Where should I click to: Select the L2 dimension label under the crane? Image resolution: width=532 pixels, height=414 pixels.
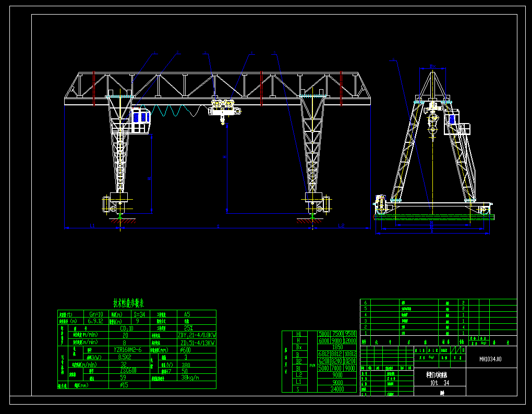coord(341,225)
